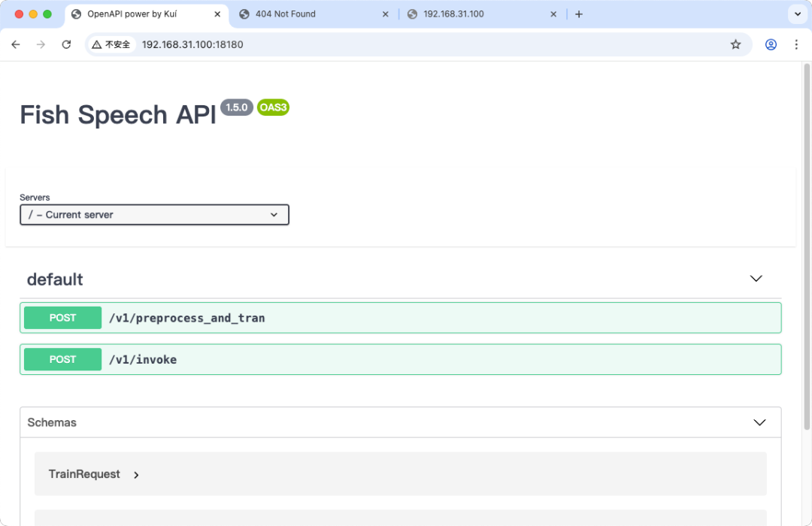
Task: Open Chrome three-dot menu
Action: [796, 44]
